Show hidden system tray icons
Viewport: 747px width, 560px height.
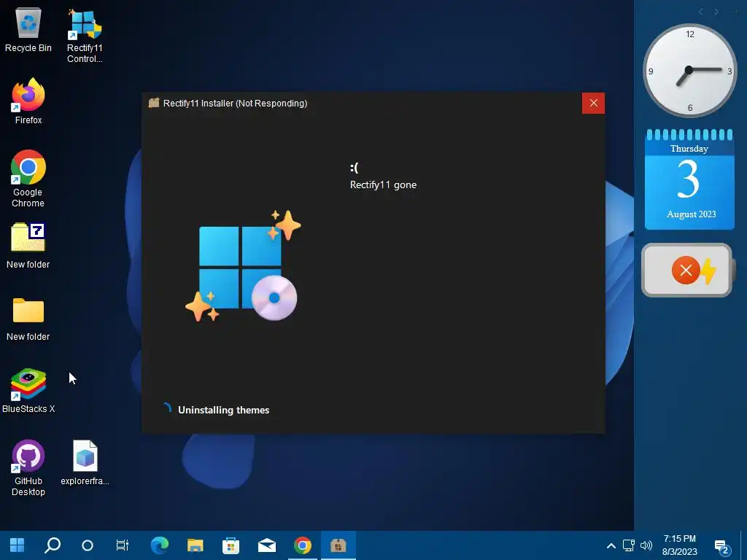coord(611,545)
